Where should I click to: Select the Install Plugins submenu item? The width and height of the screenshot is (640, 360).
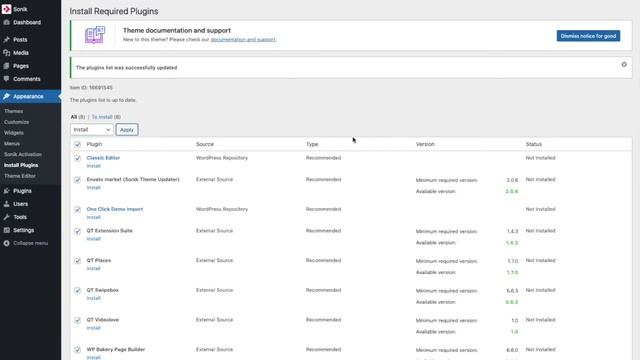(21, 165)
